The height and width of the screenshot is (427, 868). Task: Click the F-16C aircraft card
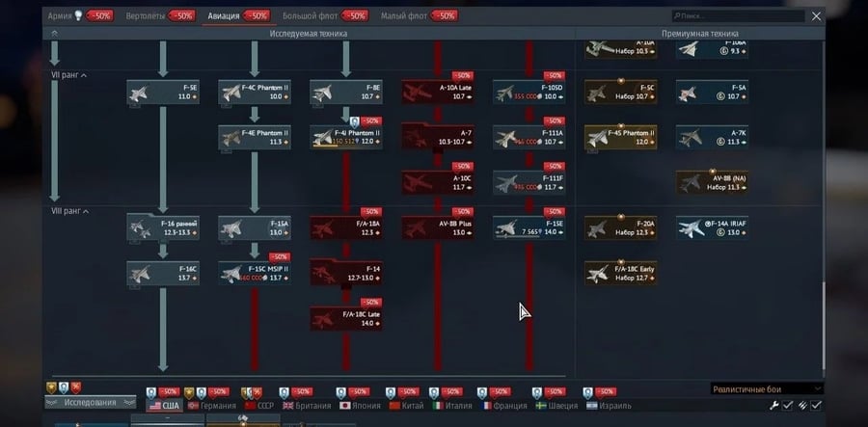click(x=163, y=273)
